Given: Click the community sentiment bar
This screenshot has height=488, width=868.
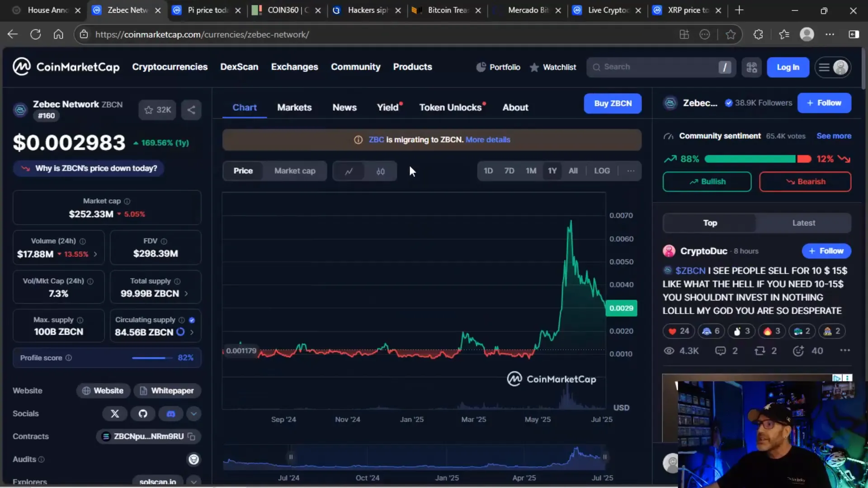Looking at the screenshot, I should point(758,159).
